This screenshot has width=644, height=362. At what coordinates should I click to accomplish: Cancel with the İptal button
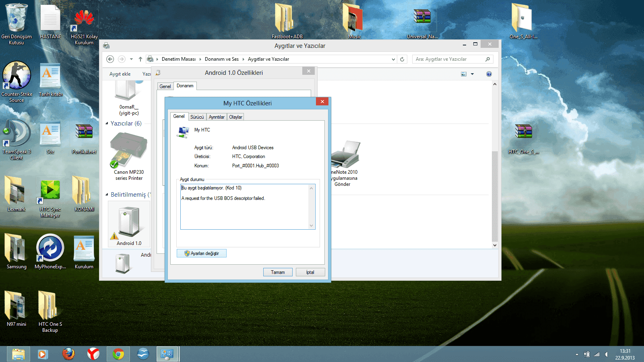(310, 272)
